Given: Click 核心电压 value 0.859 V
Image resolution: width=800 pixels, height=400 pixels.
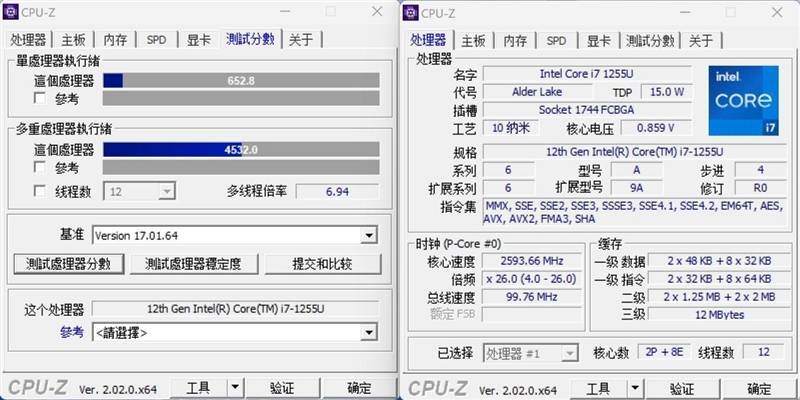Looking at the screenshot, I should [656, 128].
